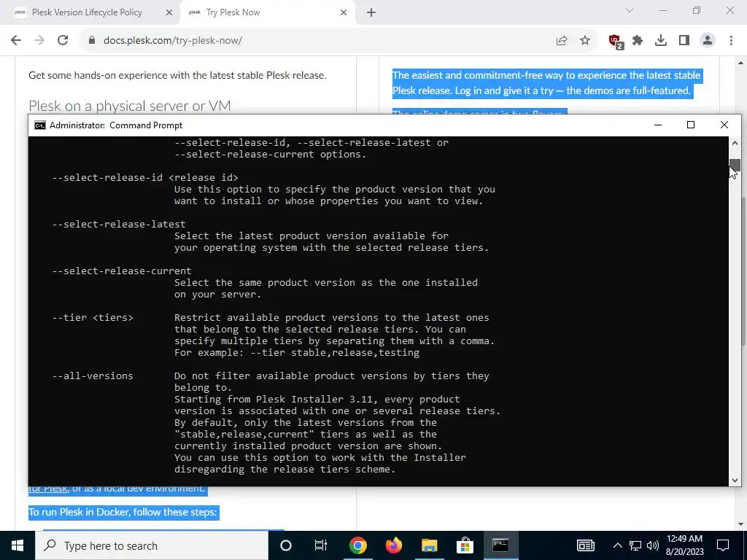Minimize the Command Prompt window
Viewport: 747px width, 560px height.
pos(658,125)
